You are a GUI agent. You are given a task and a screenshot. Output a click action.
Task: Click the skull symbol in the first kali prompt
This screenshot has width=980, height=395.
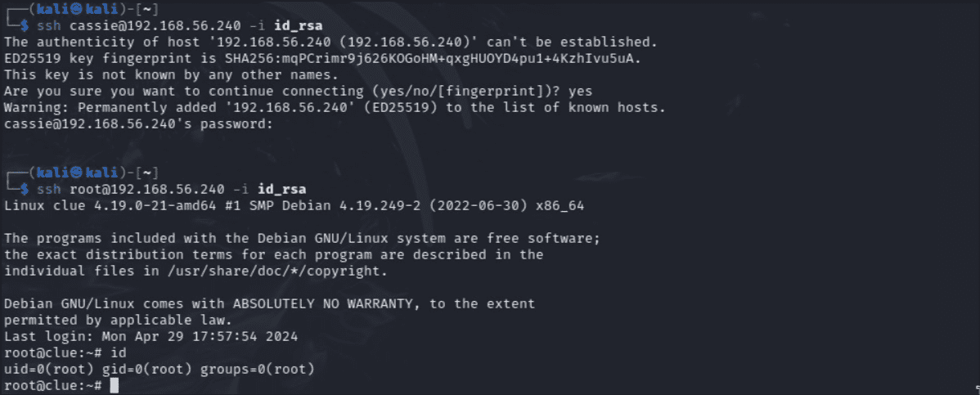click(x=77, y=10)
